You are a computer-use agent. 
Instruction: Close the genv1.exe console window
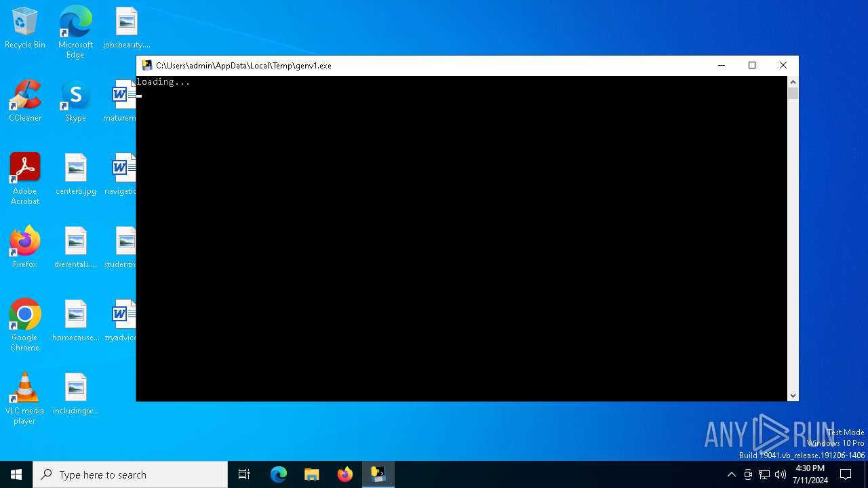[x=783, y=66]
